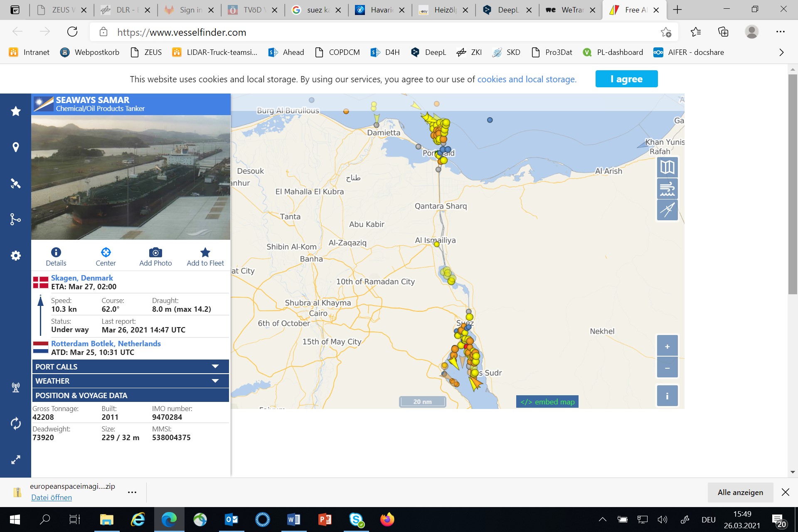
Task: Toggle the distance measuring tool
Action: (667, 210)
